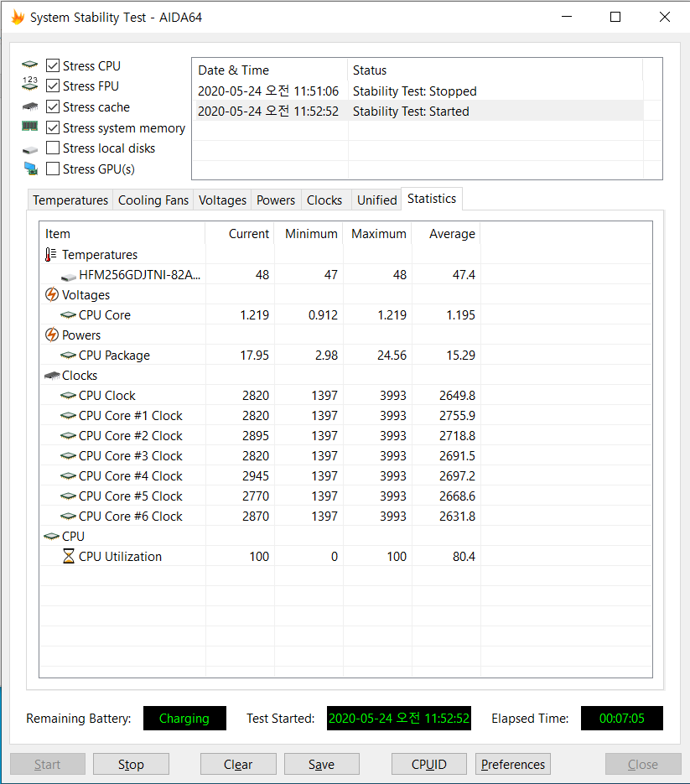Screen dimensions: 690x784
Task: Click the Status column header in log
Action: coord(495,70)
